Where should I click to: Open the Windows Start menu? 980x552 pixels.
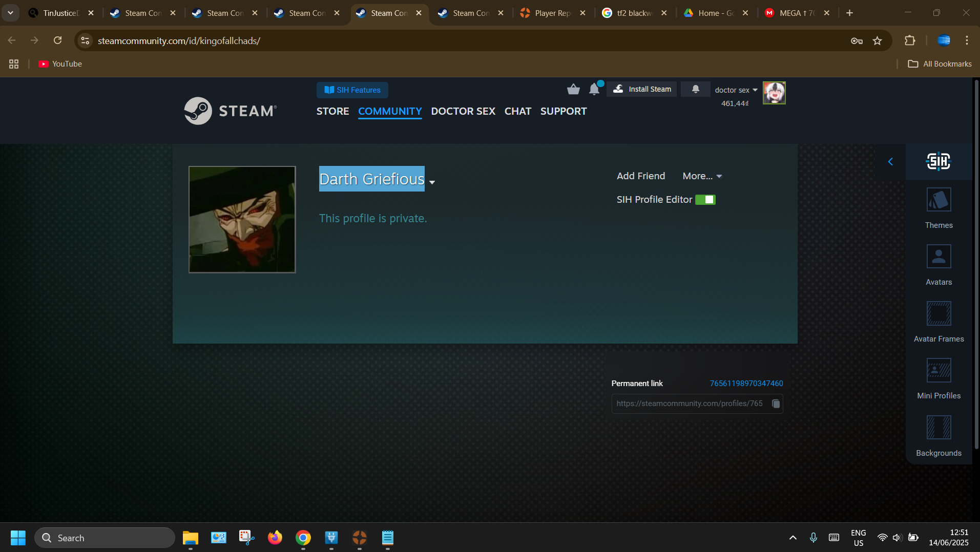(18, 538)
